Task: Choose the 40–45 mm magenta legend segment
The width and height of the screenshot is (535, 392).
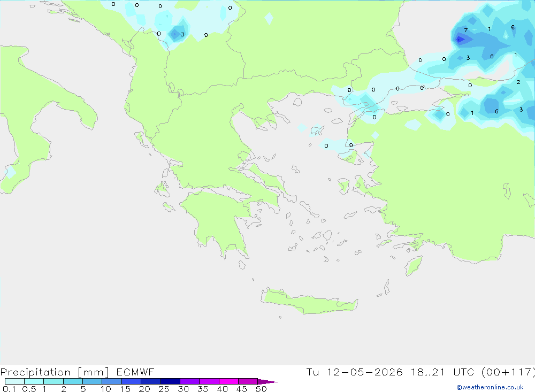Action: tap(228, 381)
